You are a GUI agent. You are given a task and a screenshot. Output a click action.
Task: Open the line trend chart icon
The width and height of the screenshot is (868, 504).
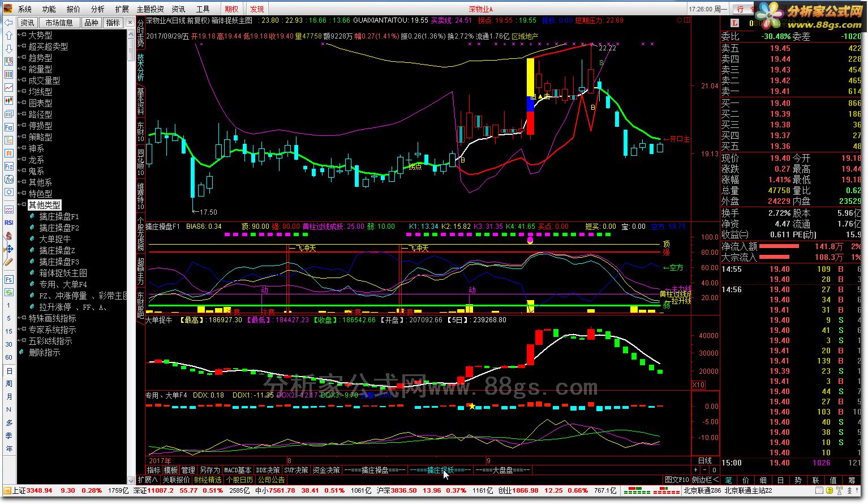tap(8, 88)
